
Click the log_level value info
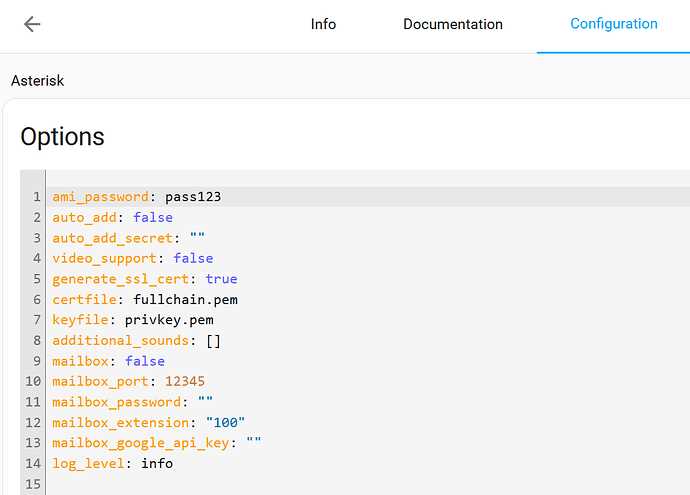click(x=157, y=463)
